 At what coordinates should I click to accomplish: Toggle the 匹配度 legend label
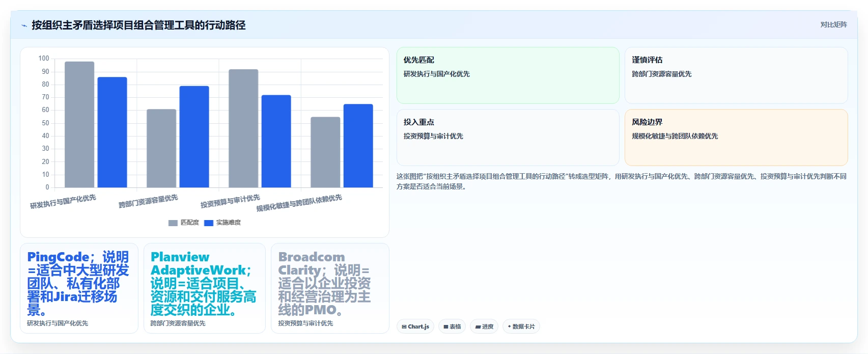point(190,223)
